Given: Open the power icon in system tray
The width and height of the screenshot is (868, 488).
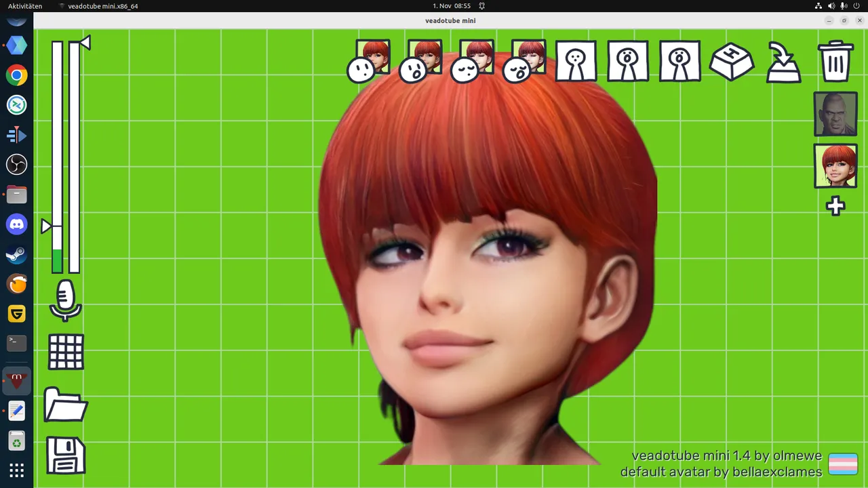Looking at the screenshot, I should [x=856, y=6].
